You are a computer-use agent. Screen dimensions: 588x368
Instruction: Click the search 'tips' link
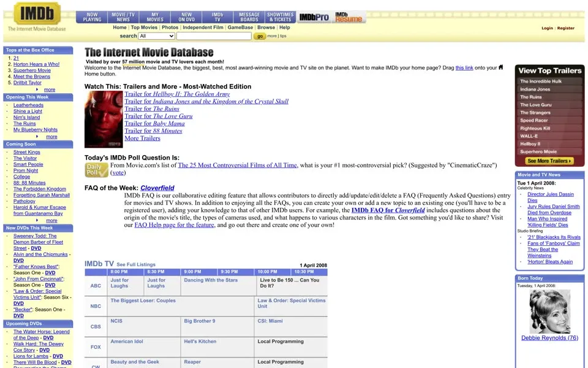point(283,36)
